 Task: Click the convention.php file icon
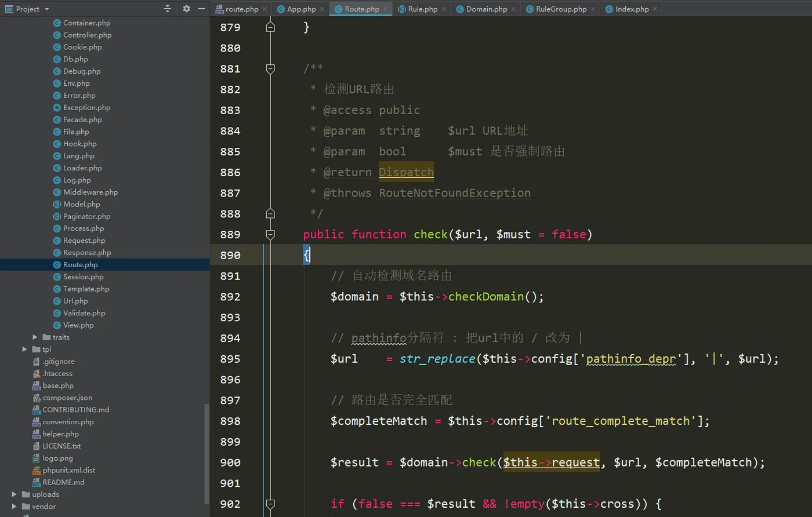coord(37,422)
